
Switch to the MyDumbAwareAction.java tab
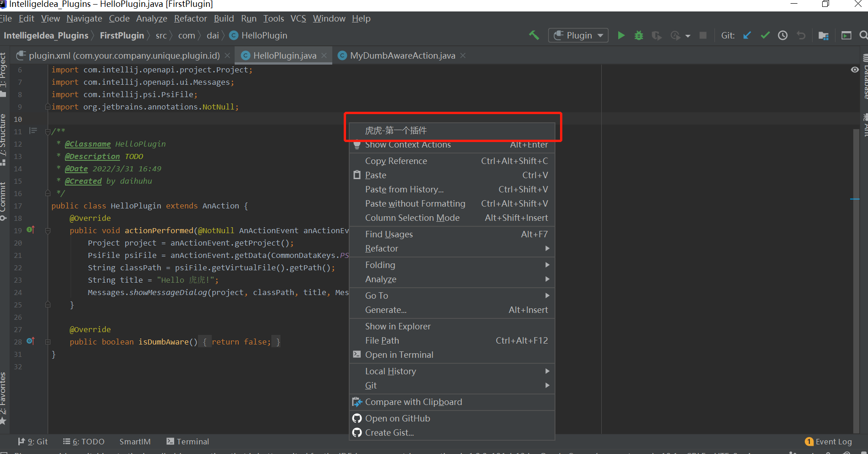point(402,55)
